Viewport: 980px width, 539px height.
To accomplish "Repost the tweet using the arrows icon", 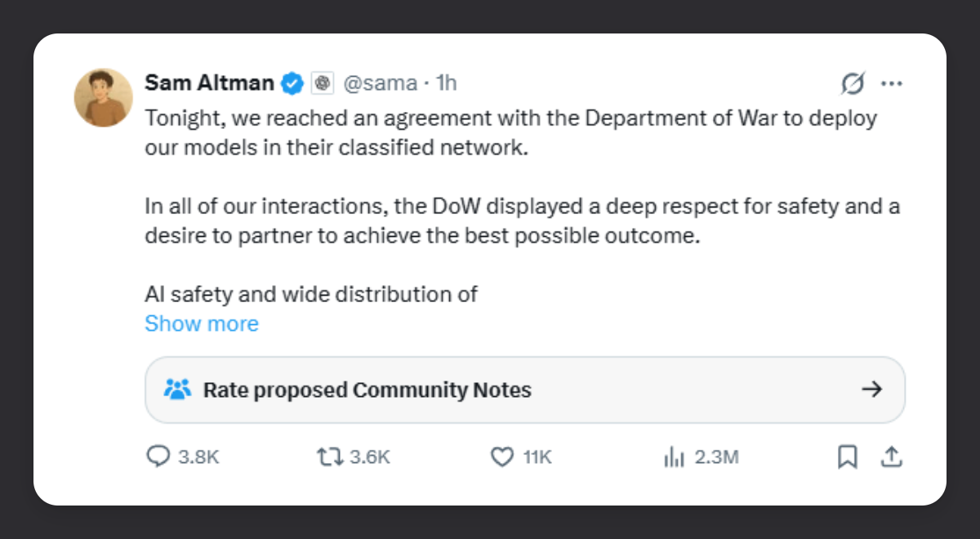I will (x=328, y=457).
